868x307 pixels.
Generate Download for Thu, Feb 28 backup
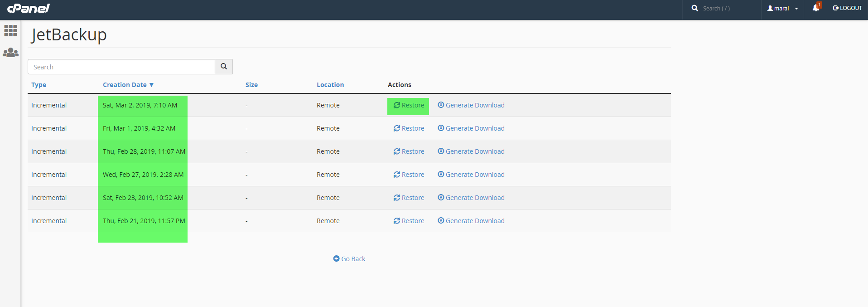(x=471, y=151)
